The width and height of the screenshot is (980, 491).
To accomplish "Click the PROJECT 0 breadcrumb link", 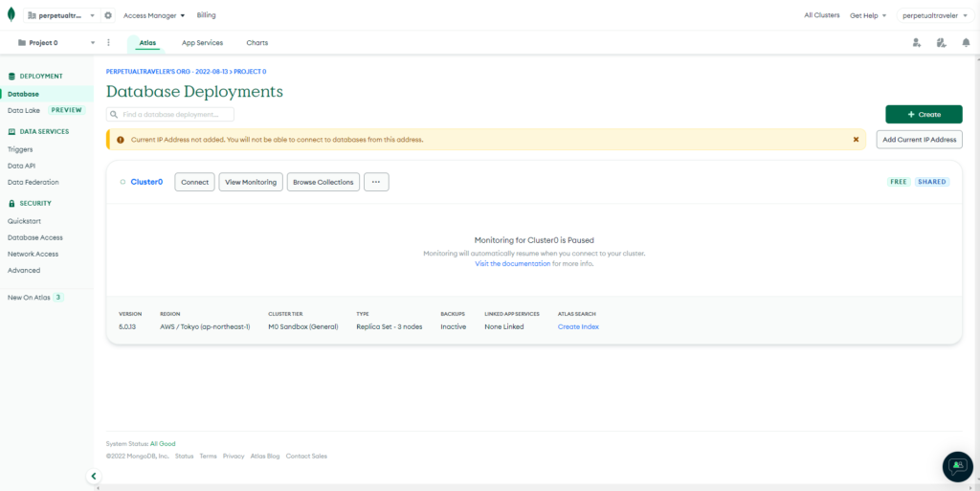I will pyautogui.click(x=250, y=71).
